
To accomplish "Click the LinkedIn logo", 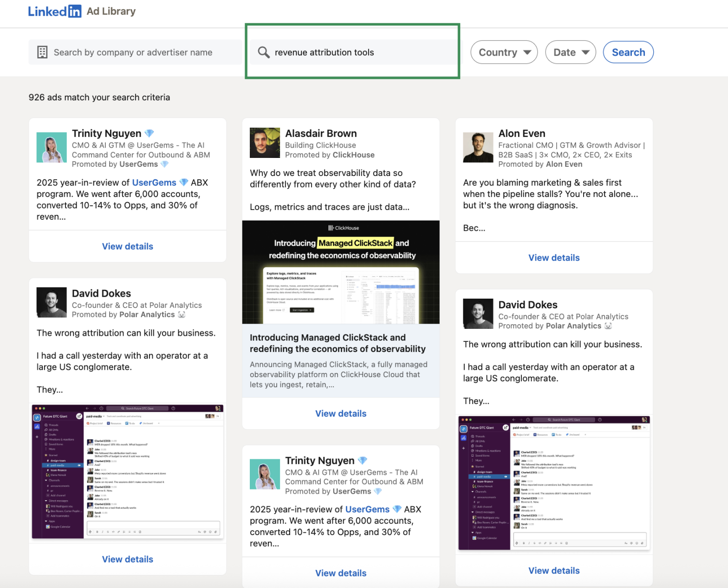I will click(x=55, y=11).
